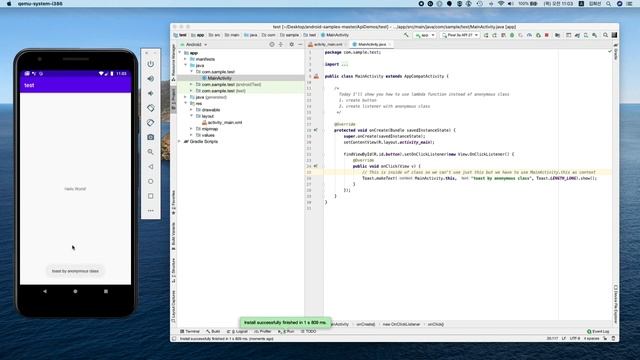Image resolution: width=640 pixels, height=360 pixels.
Task: Collapse the app module tree node
Action: 180,53
